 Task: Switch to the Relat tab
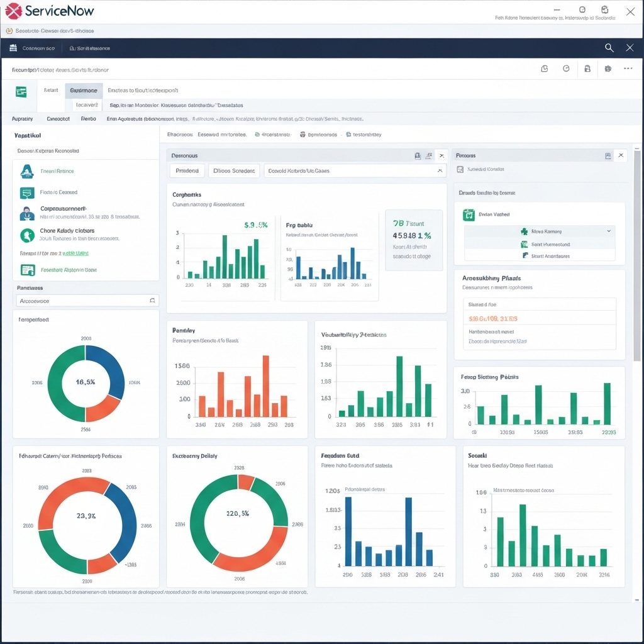pos(51,91)
